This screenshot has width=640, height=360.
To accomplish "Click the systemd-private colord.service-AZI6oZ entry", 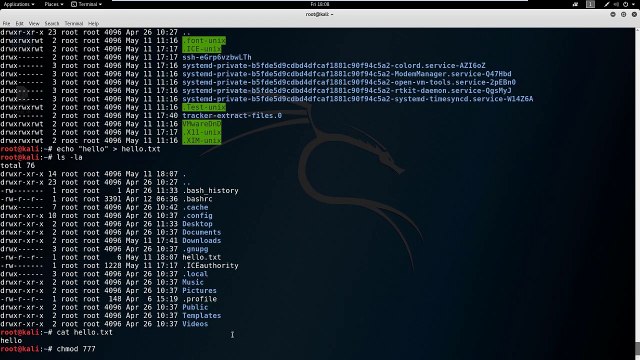I will (334, 66).
